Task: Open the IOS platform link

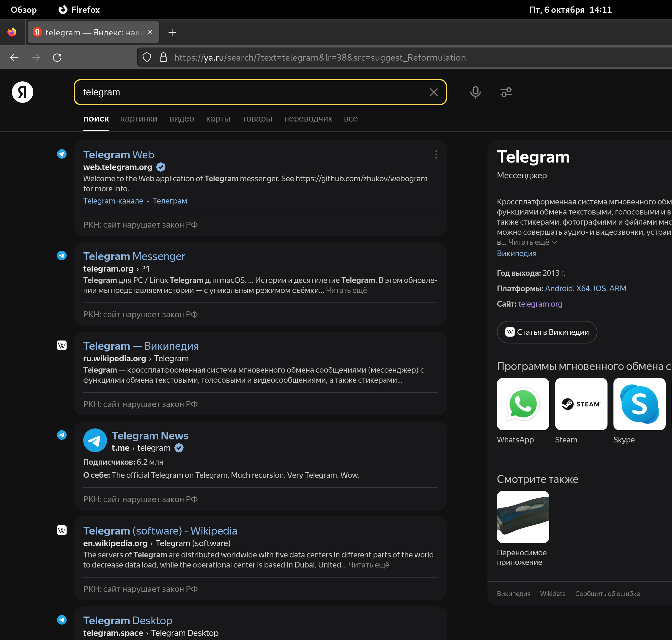Action: click(x=600, y=289)
